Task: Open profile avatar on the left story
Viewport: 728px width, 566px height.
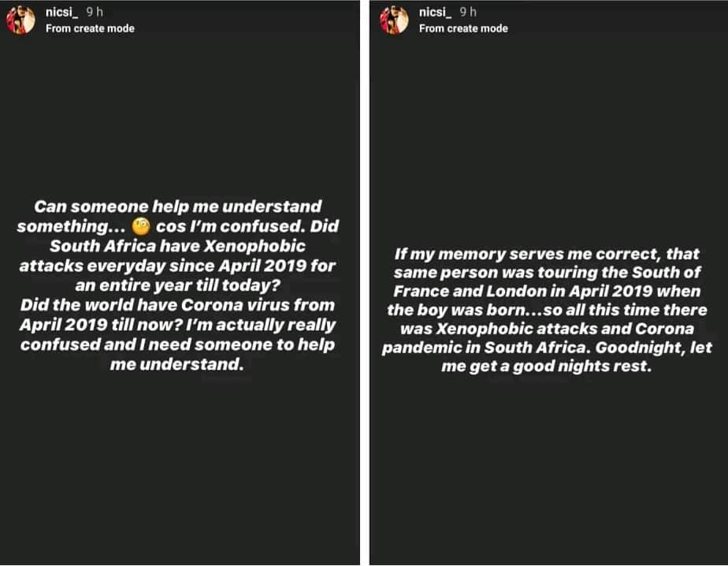Action: point(20,20)
